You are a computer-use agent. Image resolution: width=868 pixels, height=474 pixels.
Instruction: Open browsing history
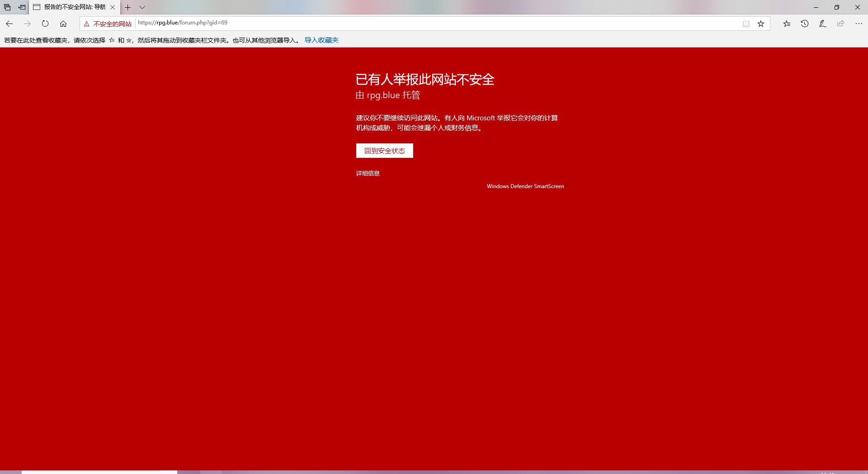tap(805, 24)
